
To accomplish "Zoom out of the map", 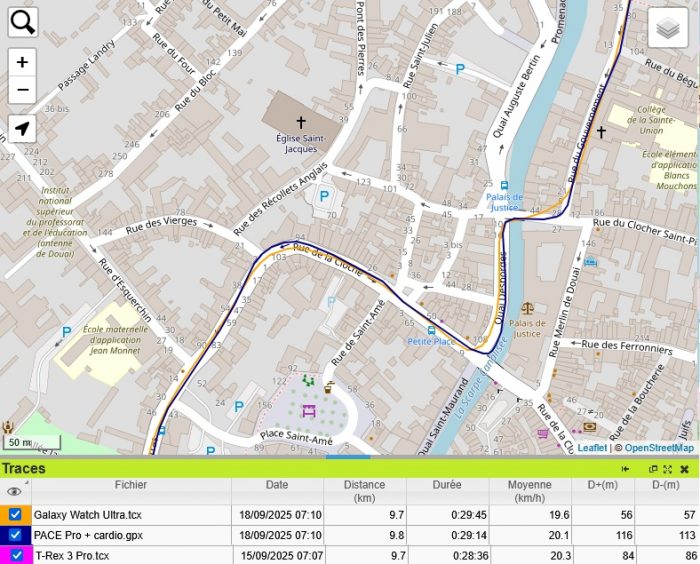I will 23,90.
